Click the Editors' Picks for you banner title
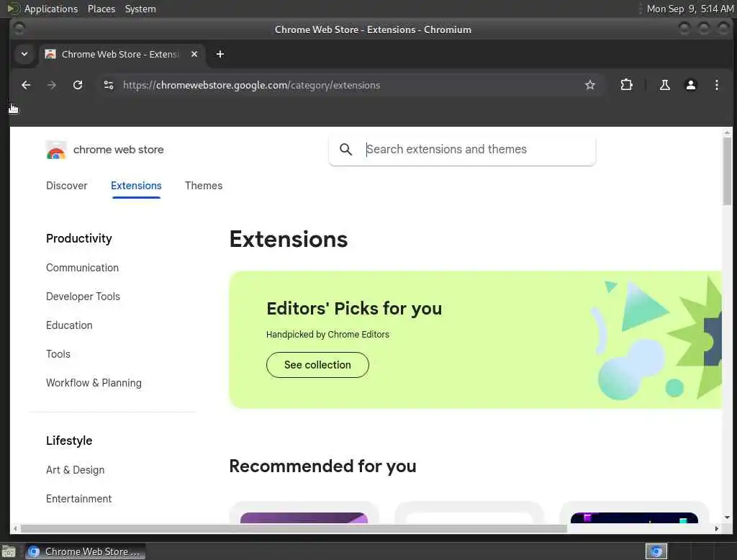 click(x=354, y=309)
